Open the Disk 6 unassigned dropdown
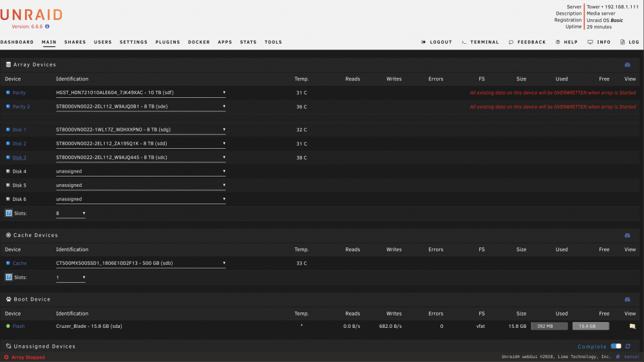The width and height of the screenshot is (644, 362). pos(140,200)
